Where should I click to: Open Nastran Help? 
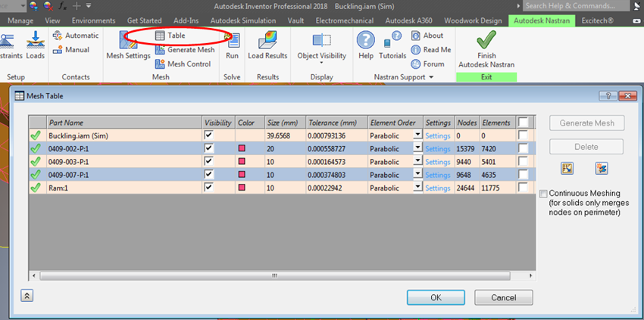pyautogui.click(x=365, y=46)
